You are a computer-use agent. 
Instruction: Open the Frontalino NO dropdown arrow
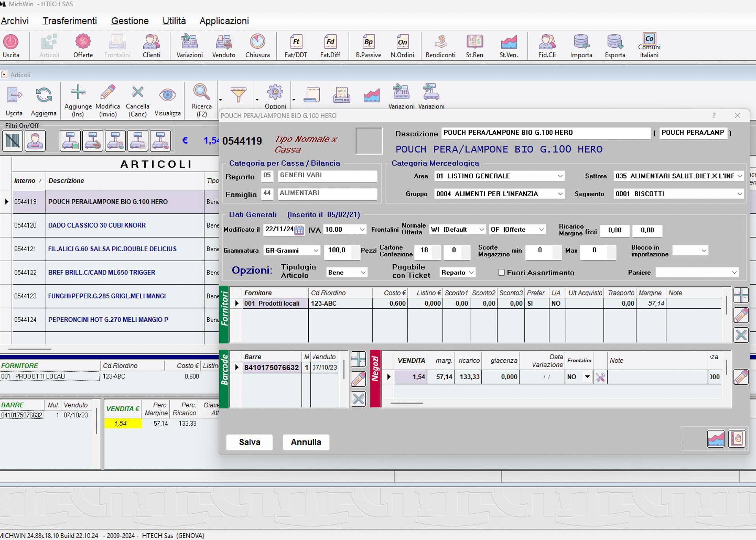[587, 377]
